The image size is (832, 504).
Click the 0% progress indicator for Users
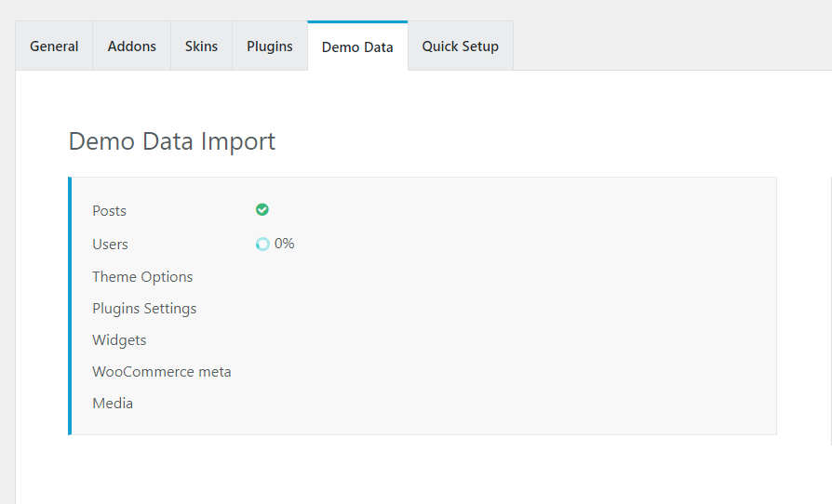tap(285, 244)
